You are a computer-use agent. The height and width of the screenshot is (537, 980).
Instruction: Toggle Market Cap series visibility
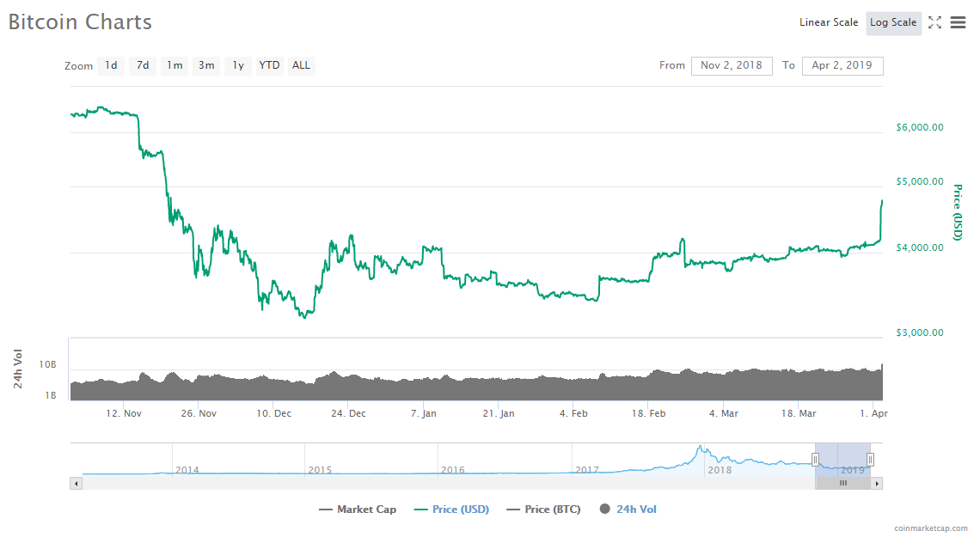(358, 510)
